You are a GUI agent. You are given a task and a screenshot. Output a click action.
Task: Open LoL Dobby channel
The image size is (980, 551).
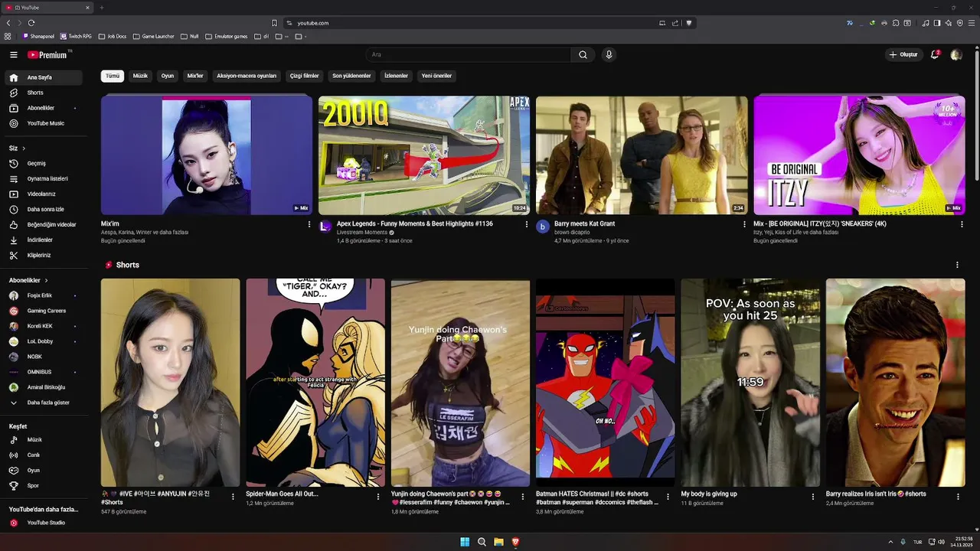[44, 341]
